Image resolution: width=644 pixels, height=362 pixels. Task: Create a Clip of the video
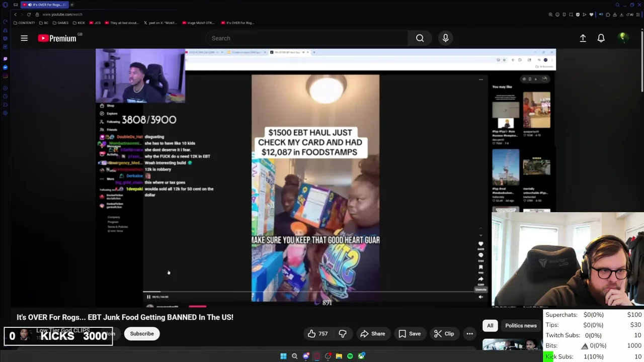(444, 334)
